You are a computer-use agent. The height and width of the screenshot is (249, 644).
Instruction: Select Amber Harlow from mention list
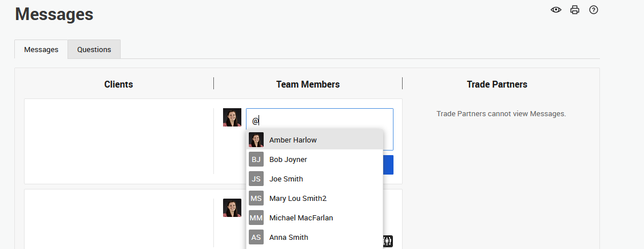click(293, 140)
